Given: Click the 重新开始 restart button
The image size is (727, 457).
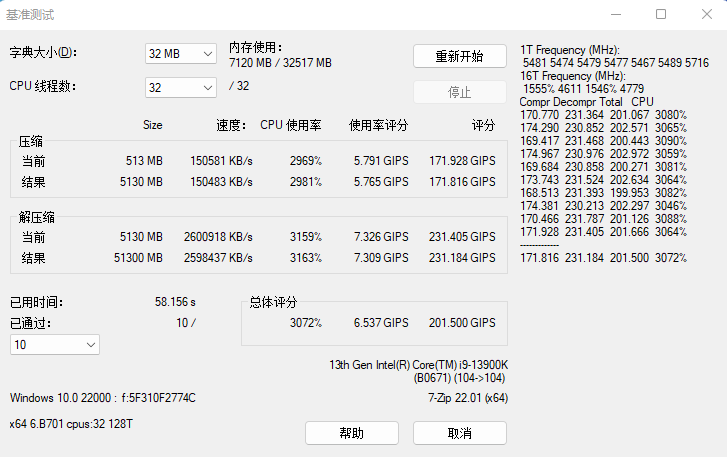Looking at the screenshot, I should (x=459, y=56).
